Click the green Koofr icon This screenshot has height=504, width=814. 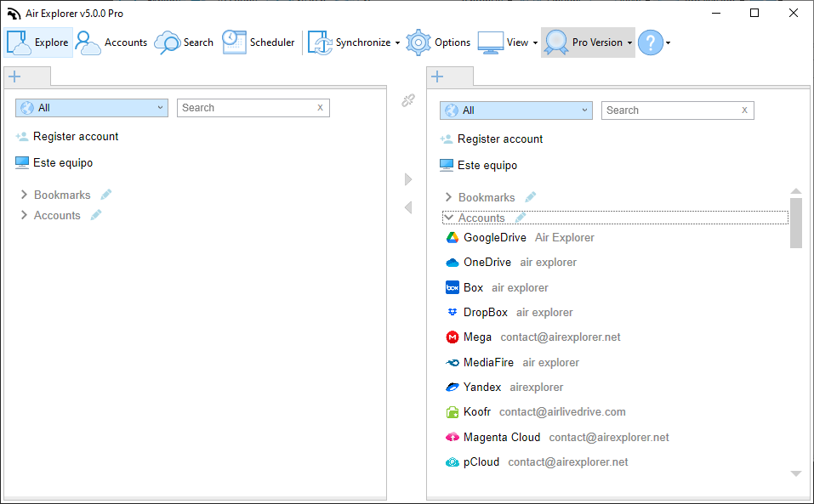tap(453, 412)
